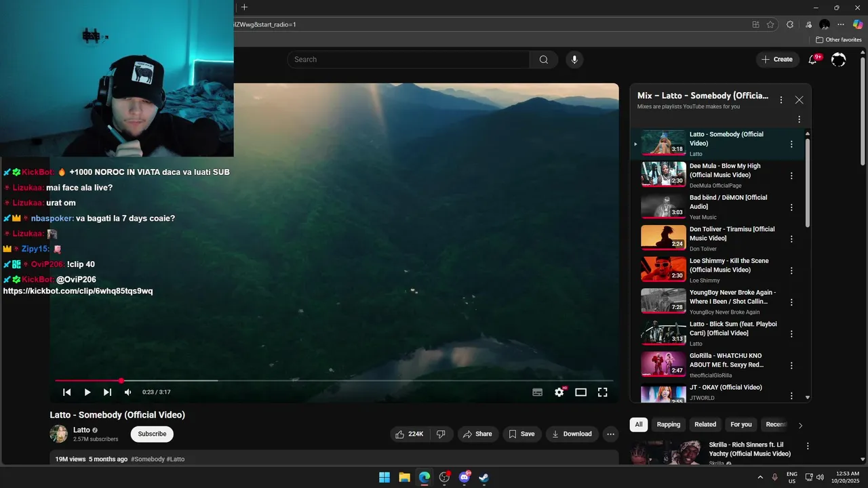Viewport: 868px width, 488px height.
Task: Switch the player to theater mode
Action: [x=580, y=392]
